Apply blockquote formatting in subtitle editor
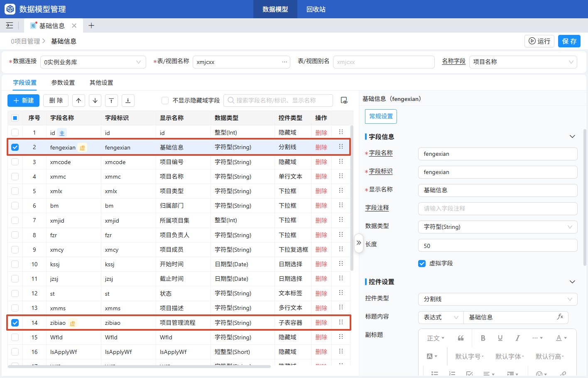This screenshot has width=588, height=378. (x=461, y=338)
